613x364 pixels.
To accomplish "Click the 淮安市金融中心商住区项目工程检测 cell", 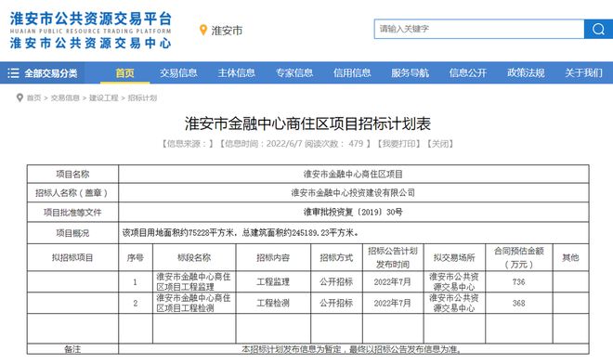I will click(x=194, y=303).
